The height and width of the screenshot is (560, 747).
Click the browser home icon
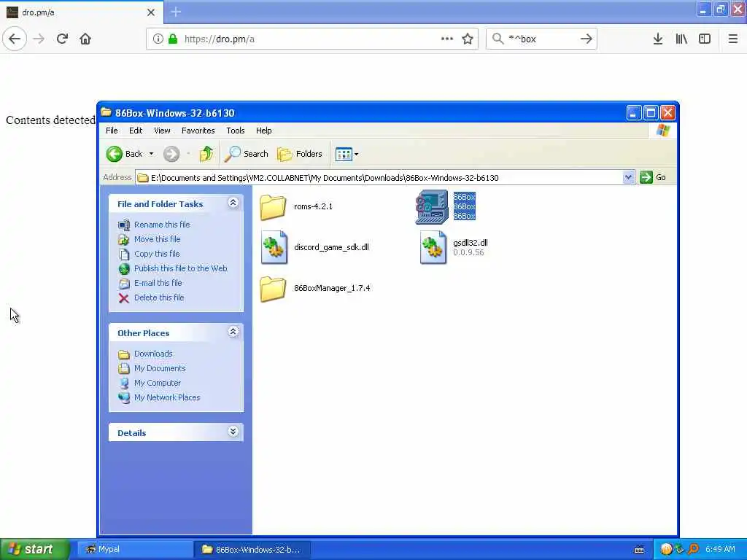click(85, 39)
